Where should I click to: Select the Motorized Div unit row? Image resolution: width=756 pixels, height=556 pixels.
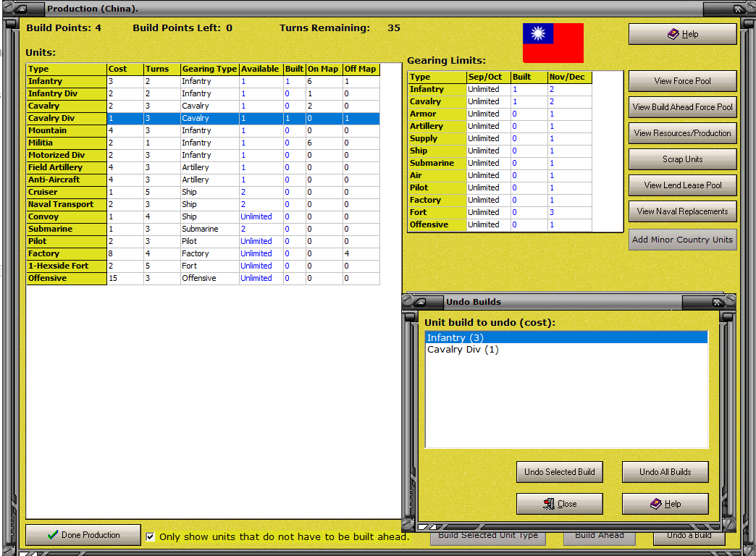tap(203, 155)
